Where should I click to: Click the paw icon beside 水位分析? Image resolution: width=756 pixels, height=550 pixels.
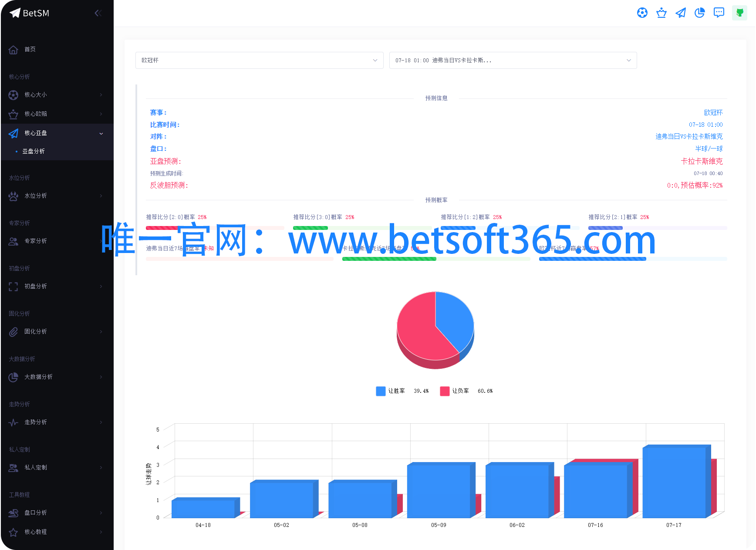(13, 196)
